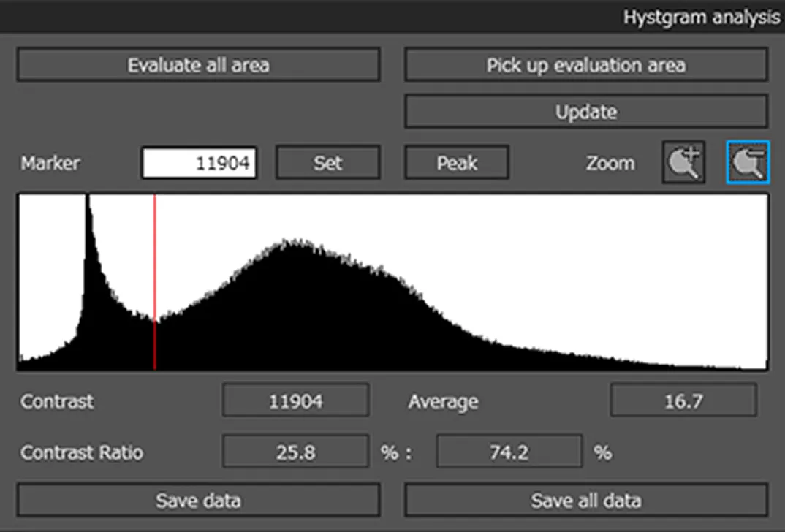The height and width of the screenshot is (532, 785).
Task: Click the Contrast Ratio 74.2 field
Action: click(x=509, y=453)
